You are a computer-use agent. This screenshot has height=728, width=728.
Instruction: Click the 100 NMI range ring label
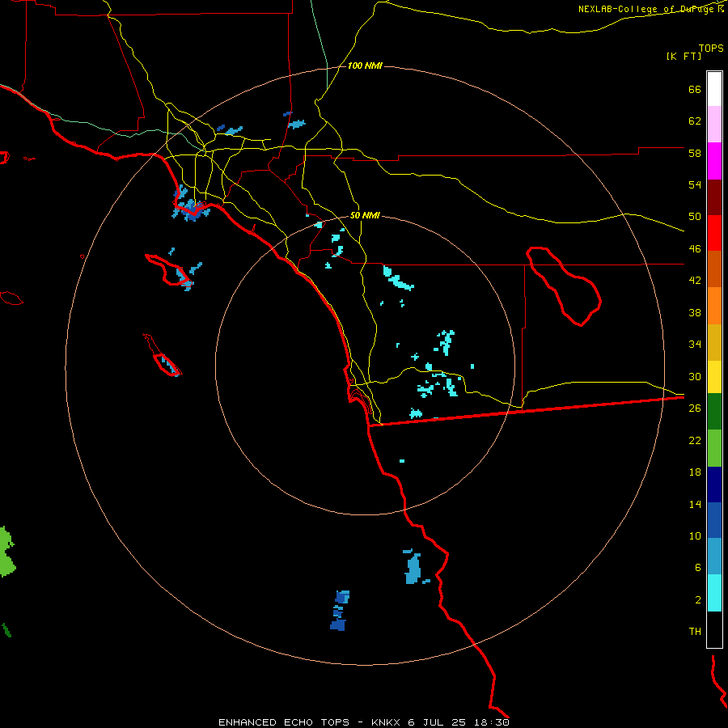pos(365,66)
